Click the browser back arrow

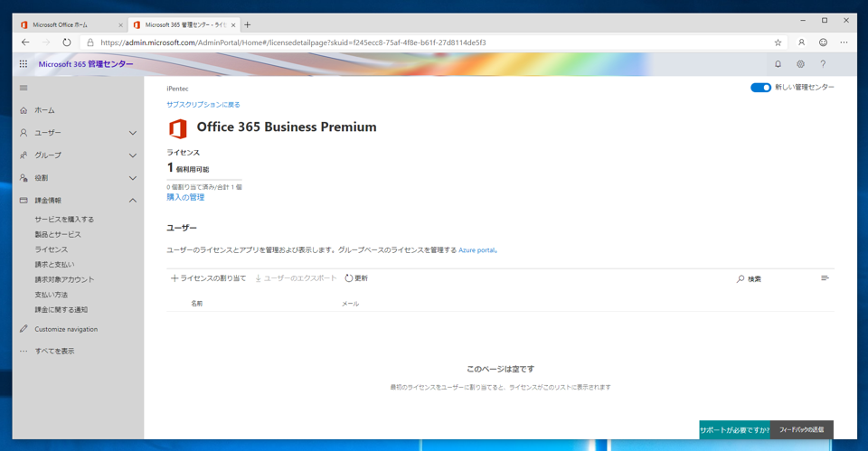tap(25, 42)
